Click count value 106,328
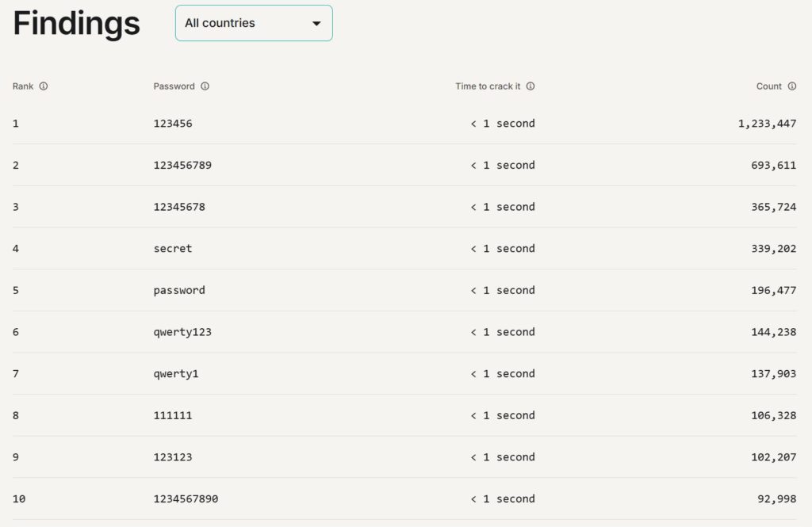812x527 pixels. [774, 415]
